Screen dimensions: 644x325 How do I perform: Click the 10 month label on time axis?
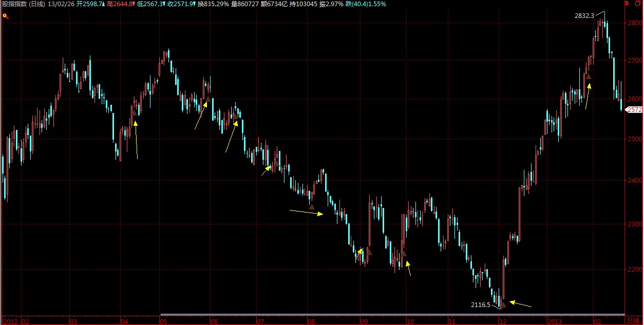click(410, 321)
